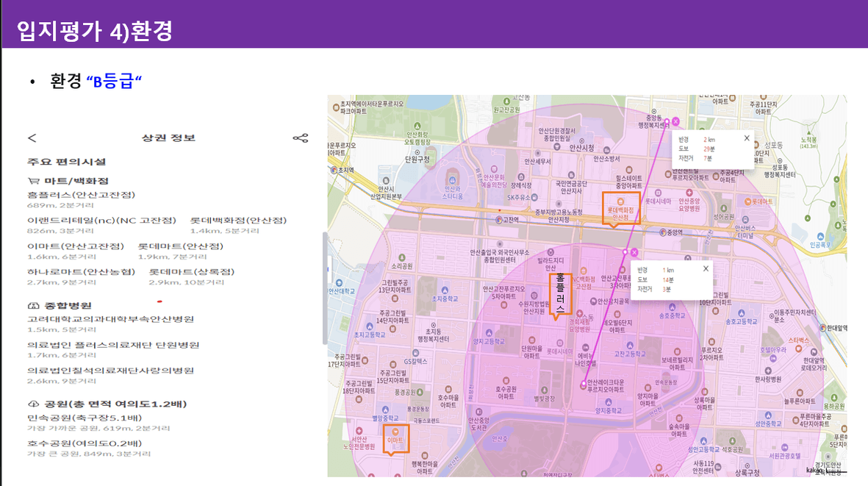The width and height of the screenshot is (868, 486).
Task: Select 고잔역 subway station icon on the map
Action: point(499,220)
